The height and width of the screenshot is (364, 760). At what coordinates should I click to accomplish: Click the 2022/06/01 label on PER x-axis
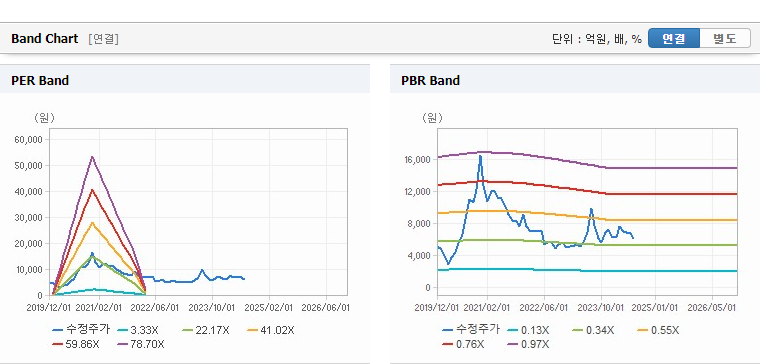[x=154, y=307]
